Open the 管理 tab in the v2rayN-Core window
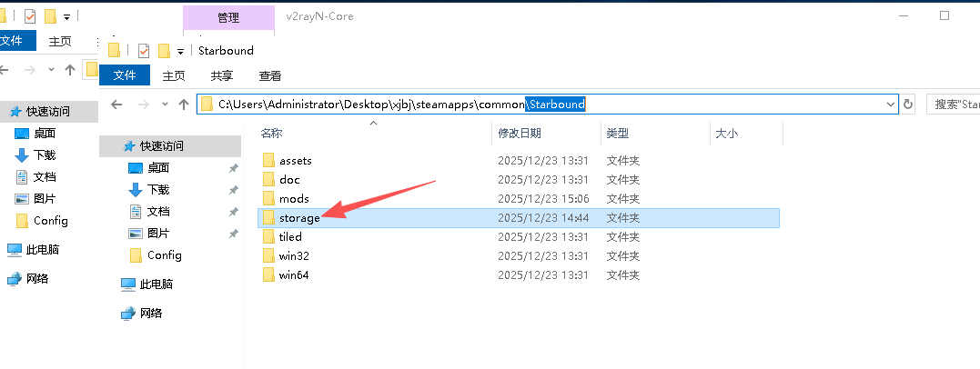The height and width of the screenshot is (369, 980). (x=228, y=17)
